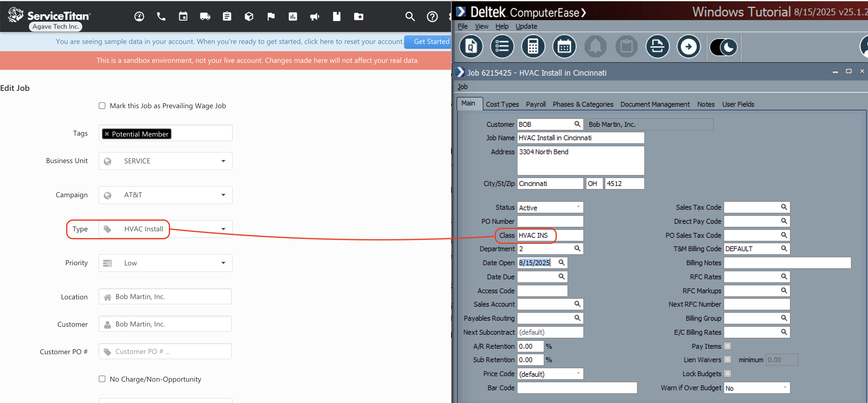The width and height of the screenshot is (868, 403).
Task: Open the ServiceTitan starred folder icon
Action: pyautogui.click(x=358, y=16)
